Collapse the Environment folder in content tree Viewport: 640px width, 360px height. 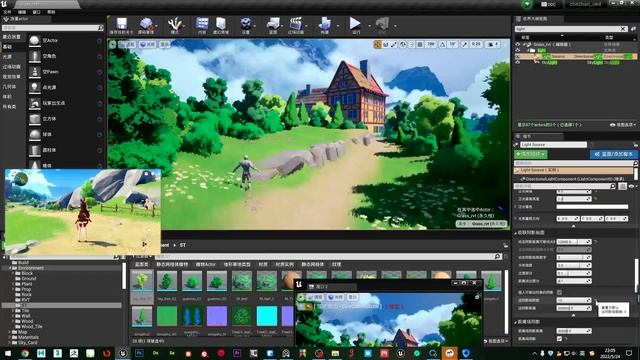tap(10, 268)
